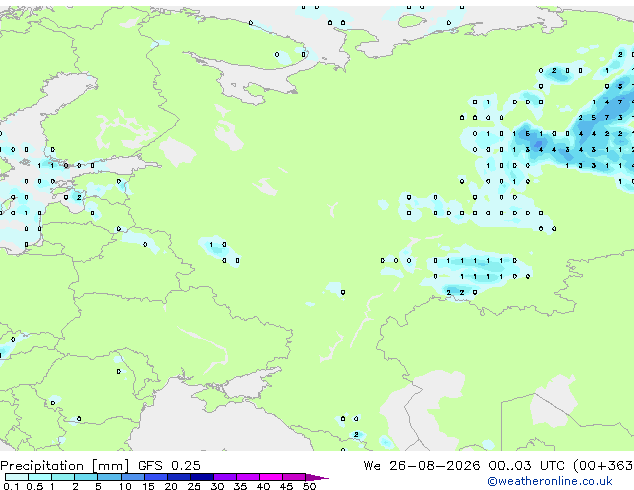Click the '10' legend label
This screenshot has width=634, height=490.
tap(125, 486)
